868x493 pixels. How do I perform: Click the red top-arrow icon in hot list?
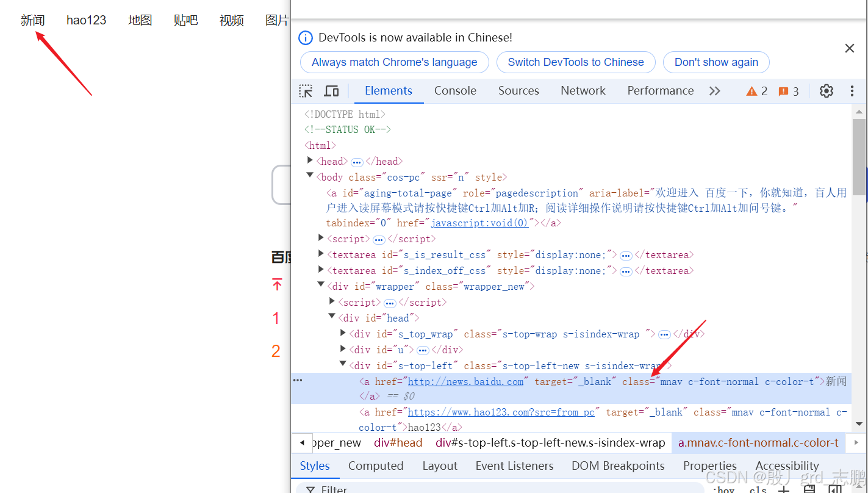[x=278, y=284]
